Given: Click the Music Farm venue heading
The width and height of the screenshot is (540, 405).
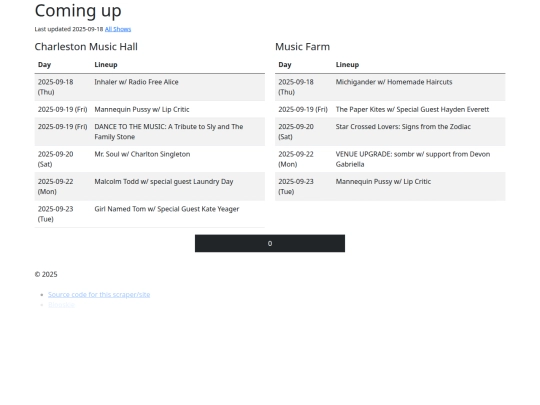Looking at the screenshot, I should [302, 46].
